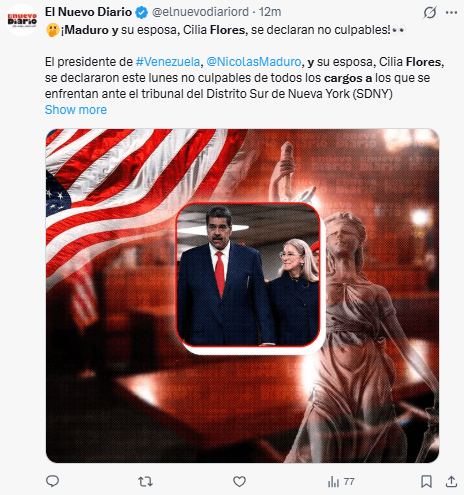Click the inset photo of Maduro and Flores
Screen dimensions: 464x495
[x=248, y=275]
